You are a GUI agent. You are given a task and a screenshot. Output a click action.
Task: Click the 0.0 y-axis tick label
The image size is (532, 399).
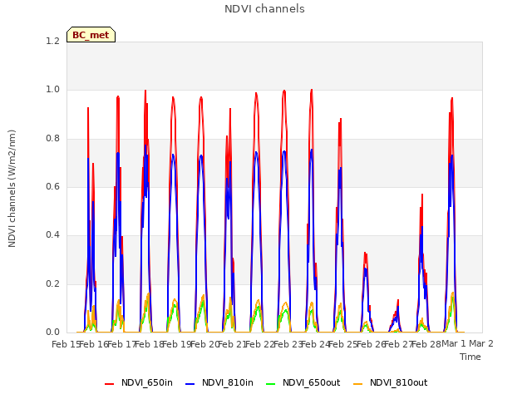point(52,332)
